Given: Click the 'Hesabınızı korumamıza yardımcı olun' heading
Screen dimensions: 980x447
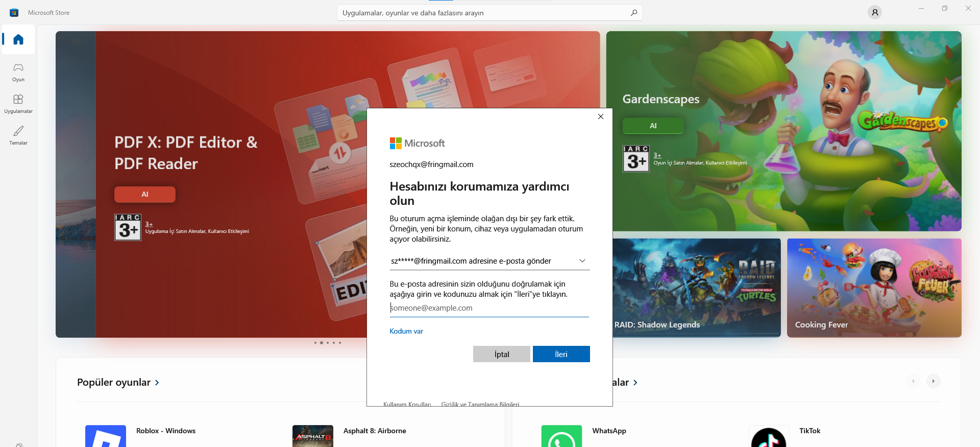Looking at the screenshot, I should (479, 194).
